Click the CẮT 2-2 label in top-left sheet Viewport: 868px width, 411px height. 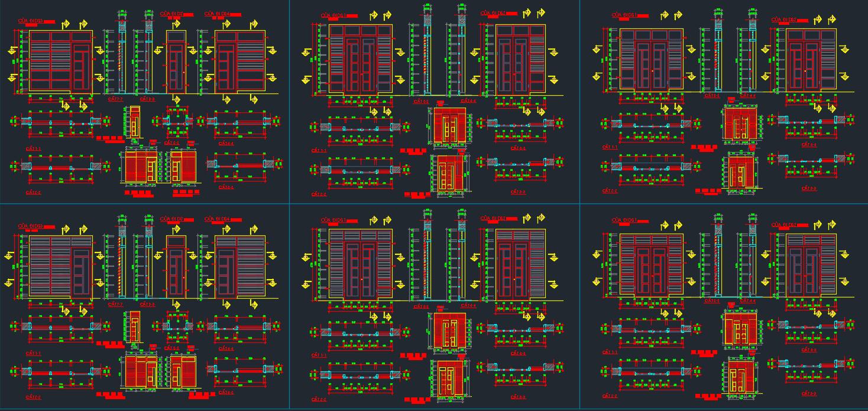point(33,192)
